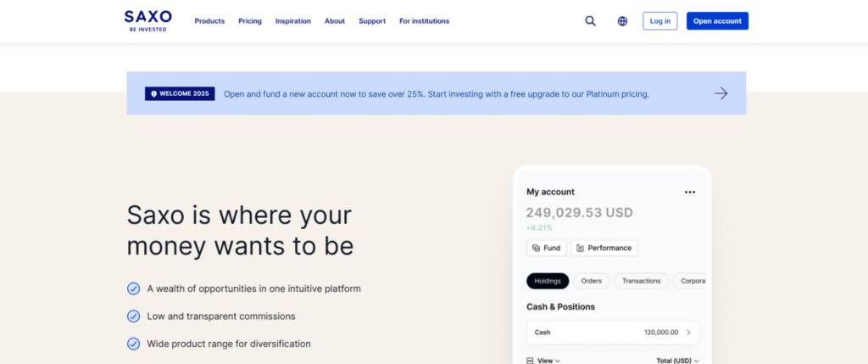Viewport: 868px width, 364px height.
Task: Select the partially visible Corporate tab
Action: click(690, 281)
